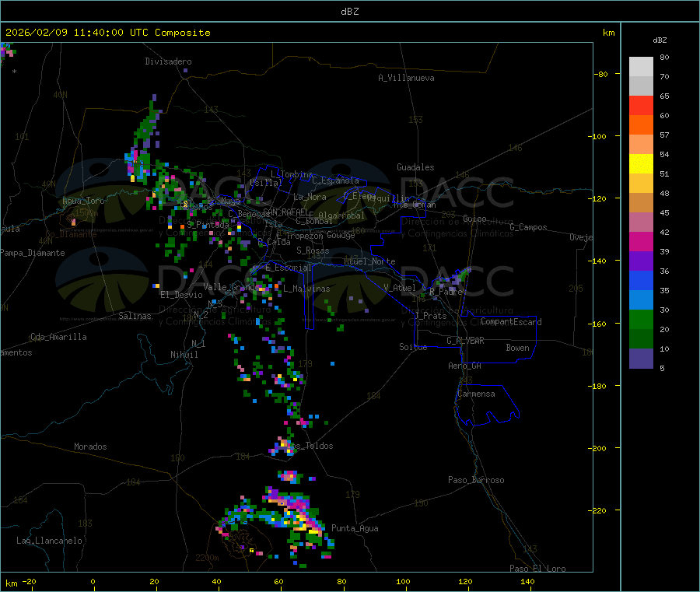The height and width of the screenshot is (592, 700).
Task: Click the Cda_Amarilla location label
Action: point(58,337)
